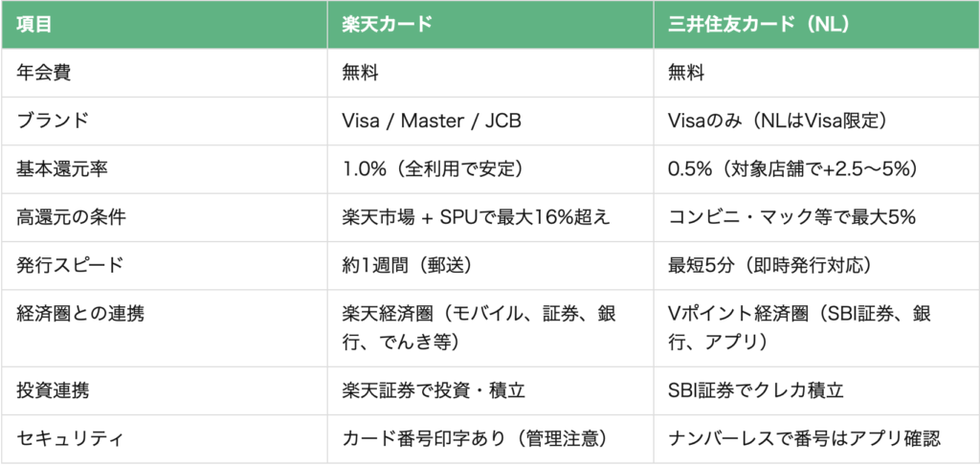Image resolution: width=980 pixels, height=466 pixels.
Task: Click the 年会費 row label
Action: (x=44, y=73)
